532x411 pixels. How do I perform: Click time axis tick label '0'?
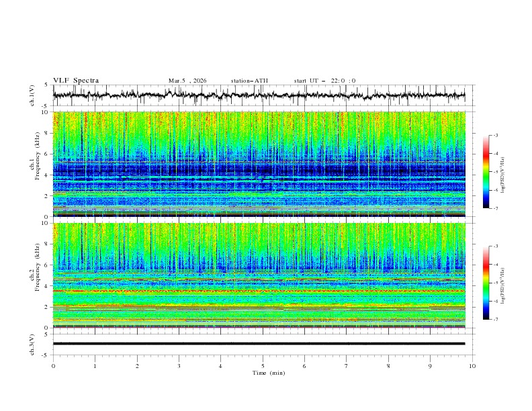[53, 366]
